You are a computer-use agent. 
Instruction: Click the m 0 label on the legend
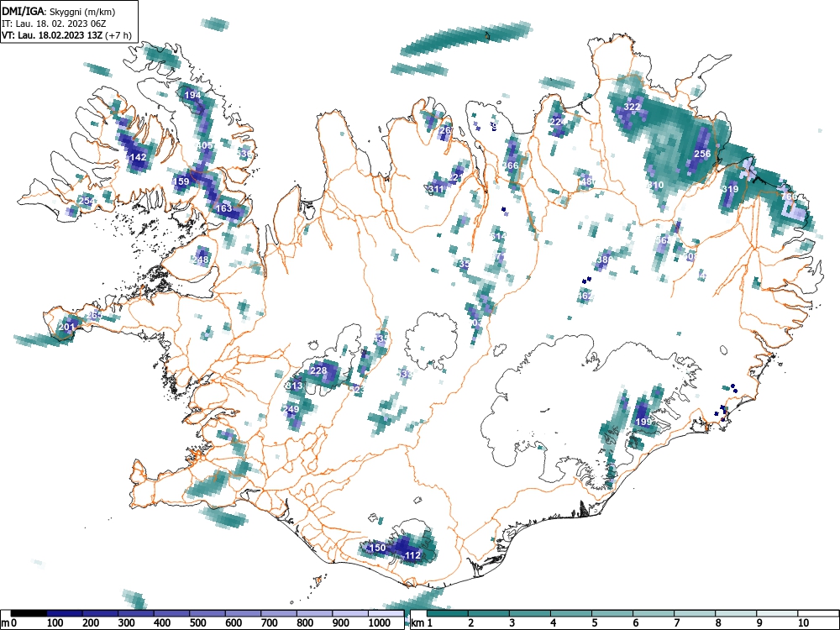click(x=9, y=623)
